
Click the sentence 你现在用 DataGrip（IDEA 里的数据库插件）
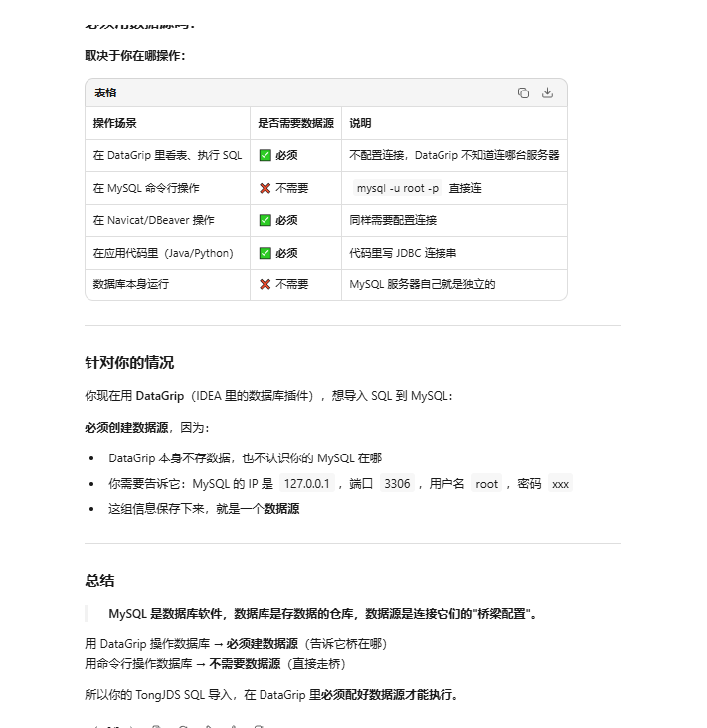click(268, 396)
